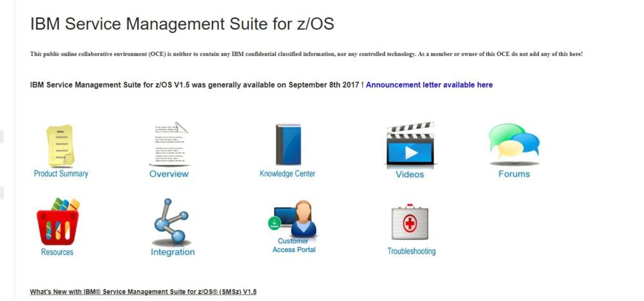This screenshot has height=301, width=644.
Task: Click the Integration connected nodes icon
Action: click(172, 222)
